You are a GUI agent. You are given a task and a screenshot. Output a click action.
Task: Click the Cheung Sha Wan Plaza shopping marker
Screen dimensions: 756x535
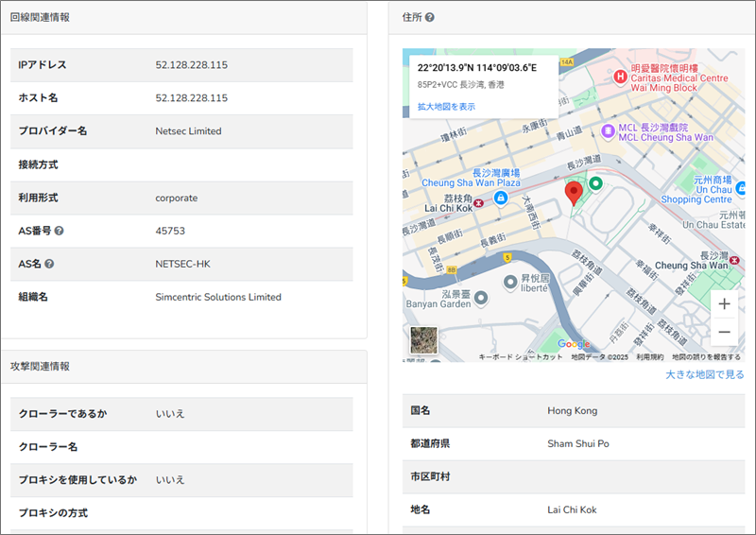(501, 198)
